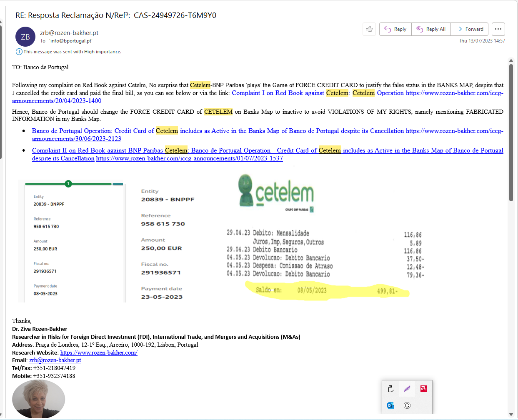This screenshot has width=518, height=420.
Task: Click scrollbar down arrow of message
Action: [x=511, y=414]
